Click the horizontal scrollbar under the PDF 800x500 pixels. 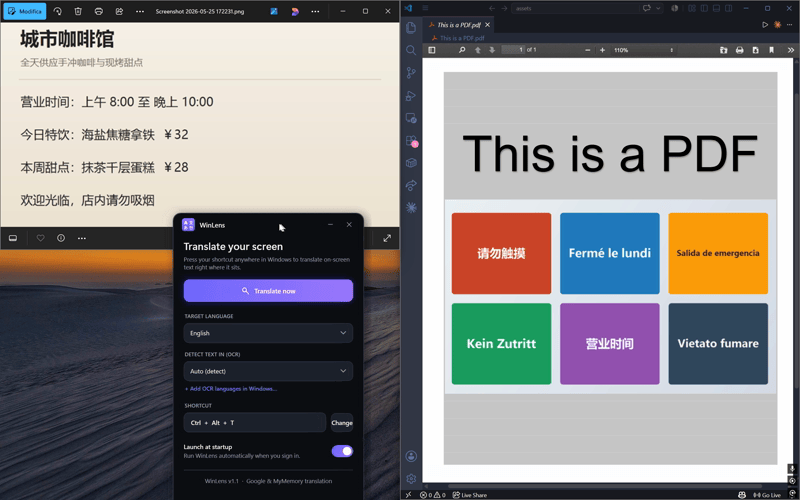tap(605, 486)
